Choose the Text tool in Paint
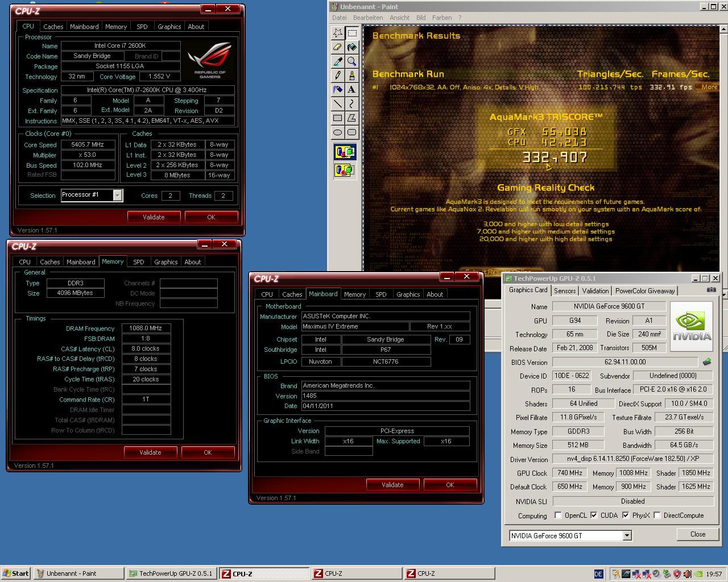The width and height of the screenshot is (728, 582). coord(352,90)
